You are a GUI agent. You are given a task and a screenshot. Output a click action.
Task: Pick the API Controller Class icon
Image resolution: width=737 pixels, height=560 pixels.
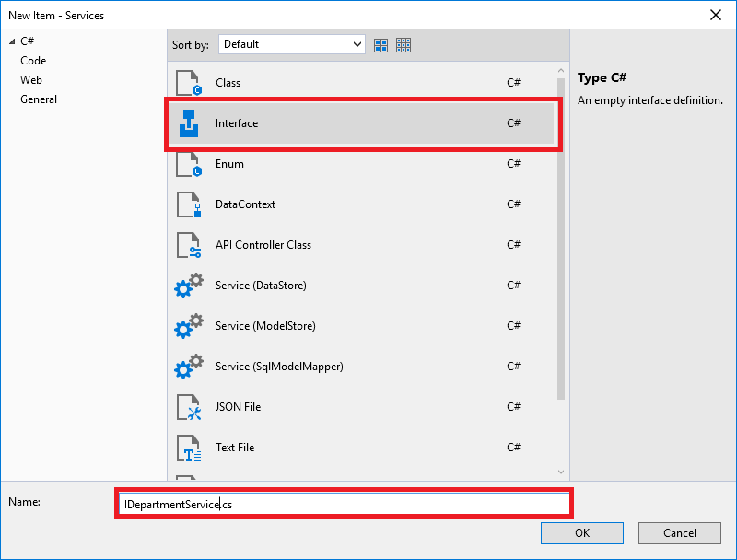pyautogui.click(x=189, y=245)
